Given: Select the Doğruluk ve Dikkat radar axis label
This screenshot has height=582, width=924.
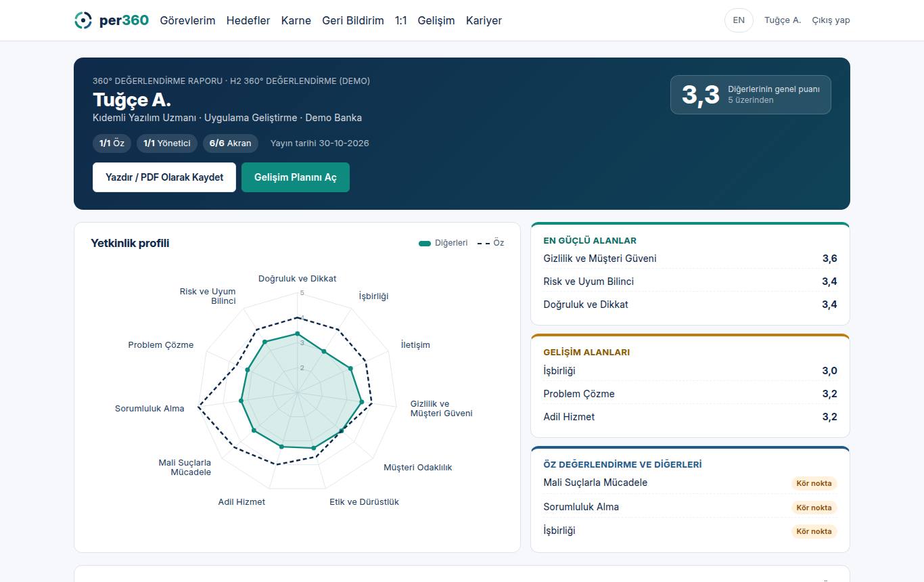Looking at the screenshot, I should point(297,279).
